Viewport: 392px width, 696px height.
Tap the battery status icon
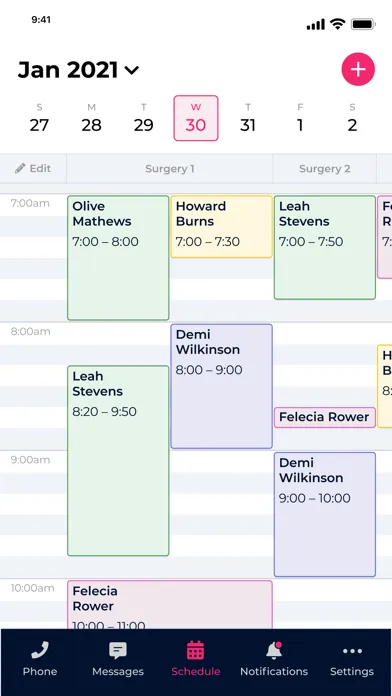[364, 24]
